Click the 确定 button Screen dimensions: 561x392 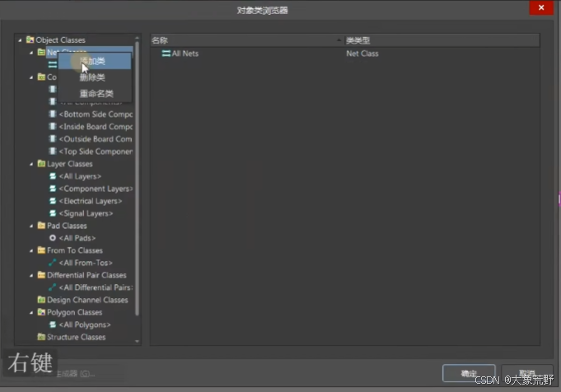tap(469, 374)
